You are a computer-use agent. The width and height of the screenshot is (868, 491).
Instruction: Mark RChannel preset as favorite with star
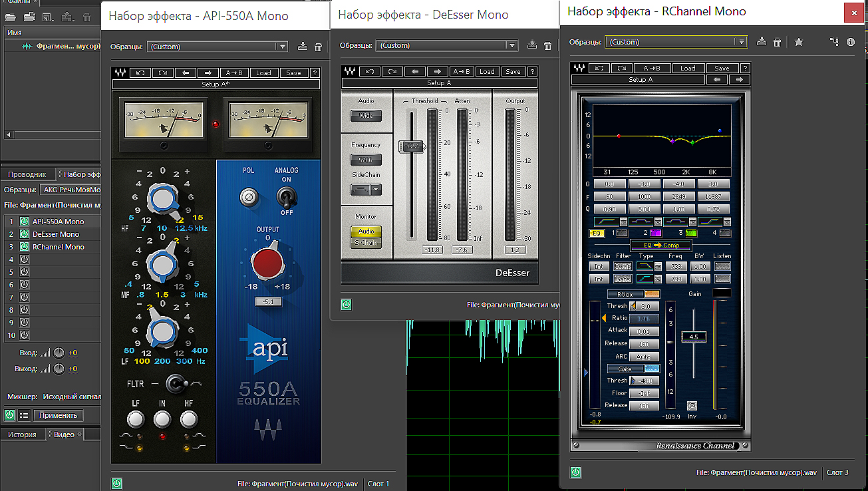click(799, 42)
